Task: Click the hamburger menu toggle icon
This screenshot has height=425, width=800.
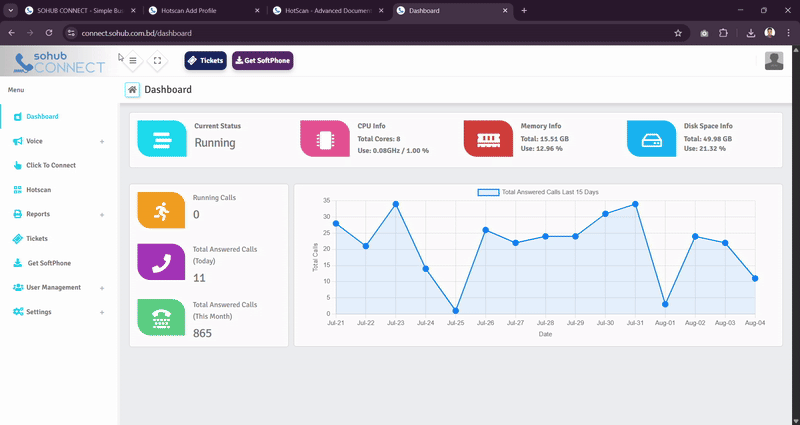Action: (x=133, y=61)
